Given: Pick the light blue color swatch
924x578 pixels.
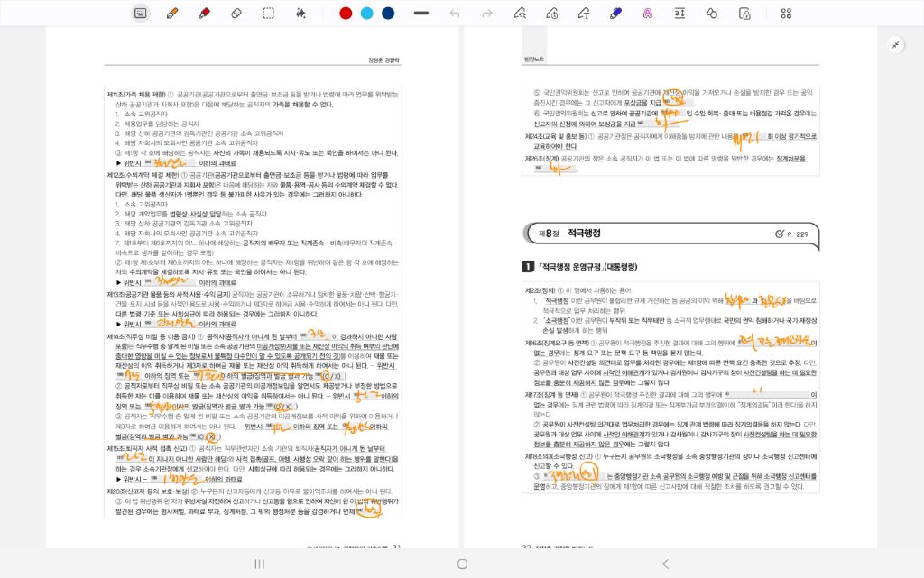Looking at the screenshot, I should point(366,14).
